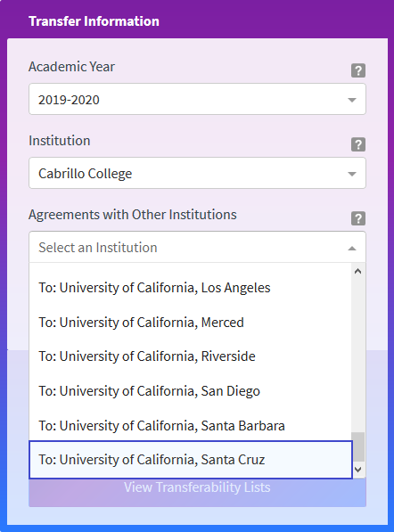Click the dropdown list scrollbar thumb
Viewport: 394px width, 532px height.
pos(357,446)
